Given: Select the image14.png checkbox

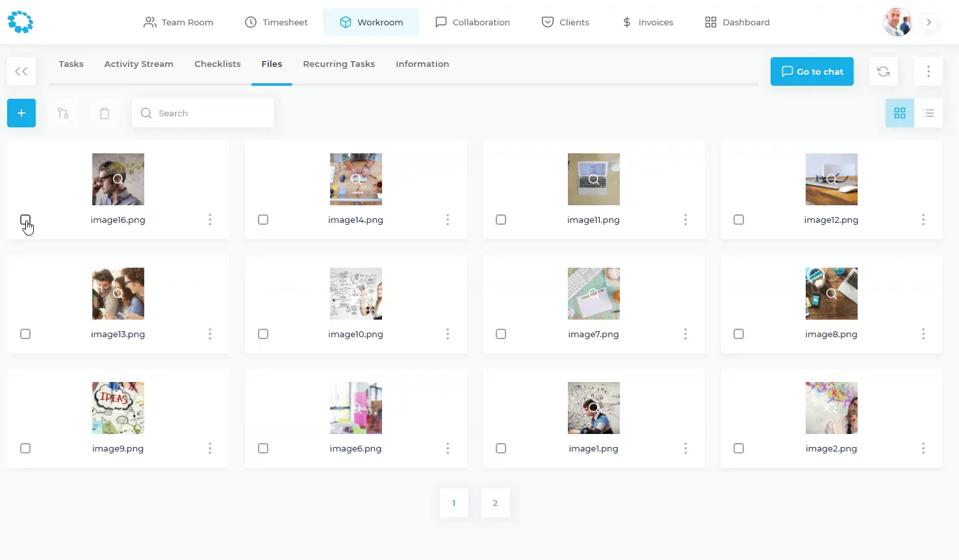Looking at the screenshot, I should click(263, 220).
